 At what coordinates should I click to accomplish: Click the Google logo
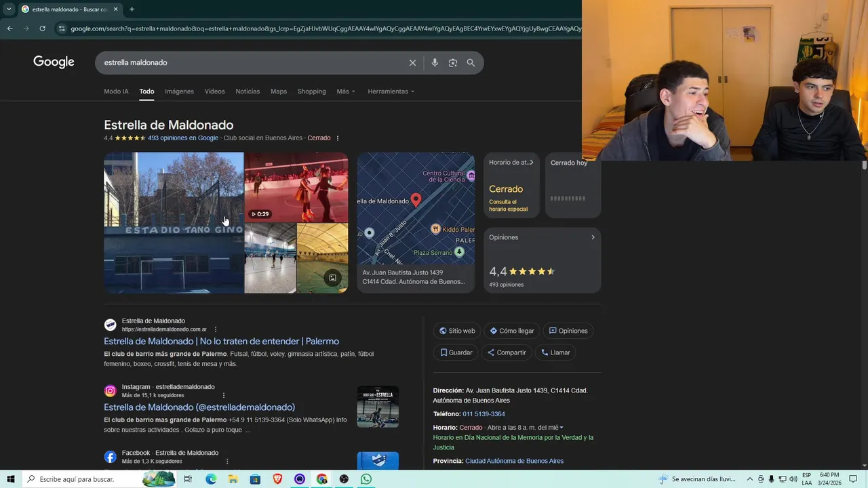(x=54, y=62)
